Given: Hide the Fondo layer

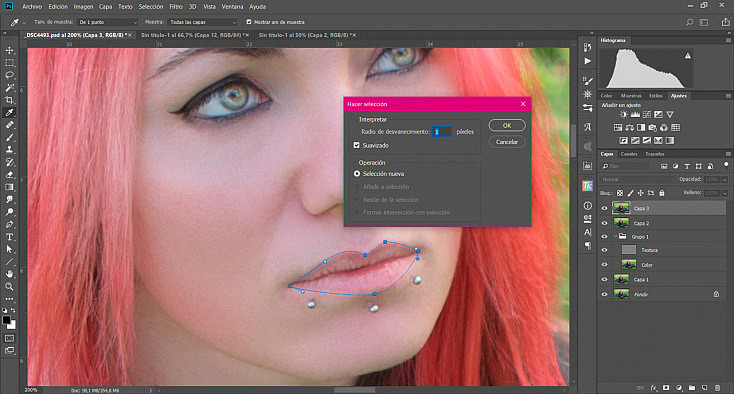Looking at the screenshot, I should tap(604, 294).
